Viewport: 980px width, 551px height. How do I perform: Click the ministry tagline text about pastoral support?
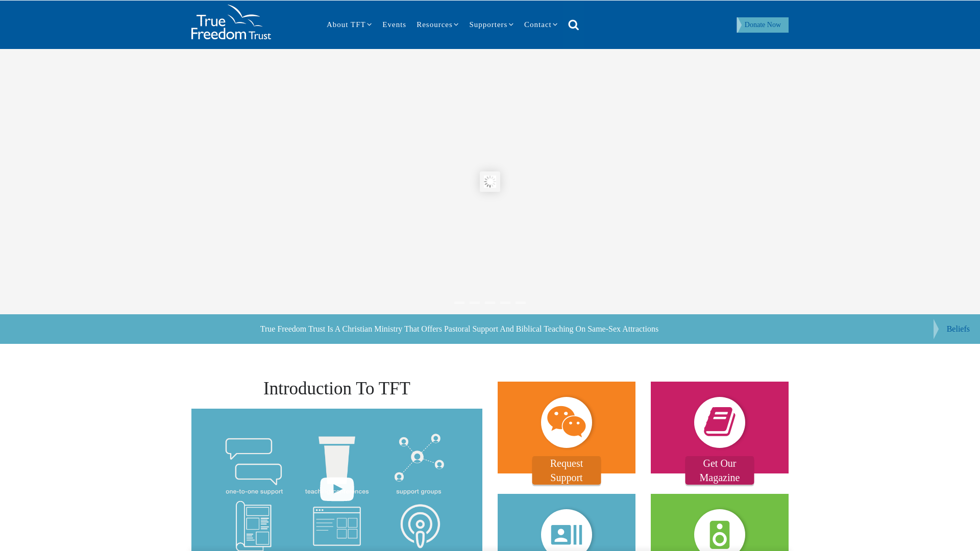tap(459, 329)
